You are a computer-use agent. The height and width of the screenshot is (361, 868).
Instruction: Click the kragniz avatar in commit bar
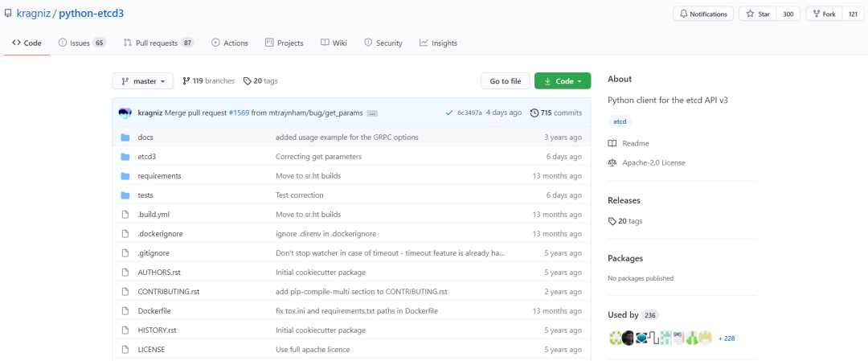(125, 113)
